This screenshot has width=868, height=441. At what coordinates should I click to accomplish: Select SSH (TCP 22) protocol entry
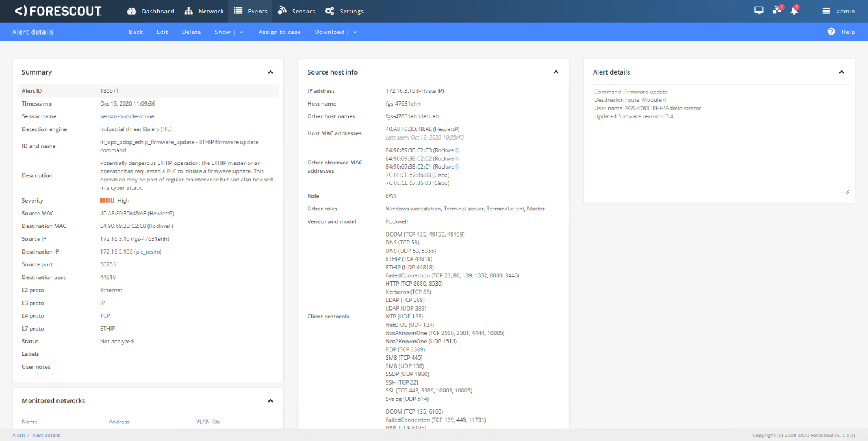[402, 382]
